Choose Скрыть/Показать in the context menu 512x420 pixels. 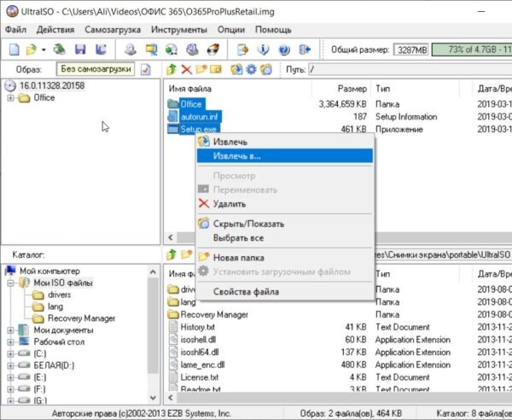(x=285, y=224)
